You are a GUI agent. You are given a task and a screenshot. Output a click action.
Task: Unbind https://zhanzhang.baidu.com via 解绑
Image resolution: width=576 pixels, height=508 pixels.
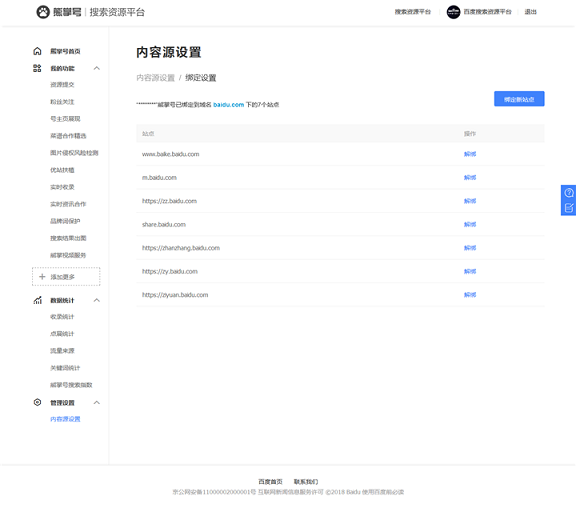[x=470, y=248]
